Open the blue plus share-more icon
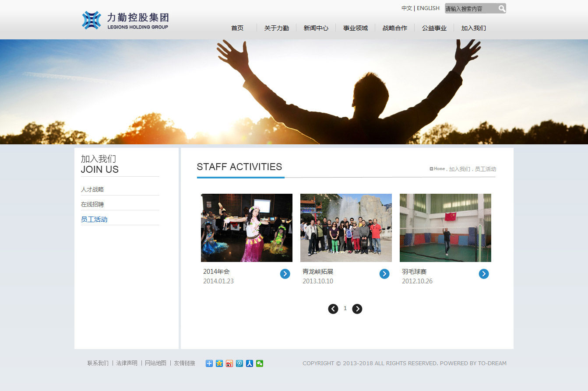 point(209,363)
